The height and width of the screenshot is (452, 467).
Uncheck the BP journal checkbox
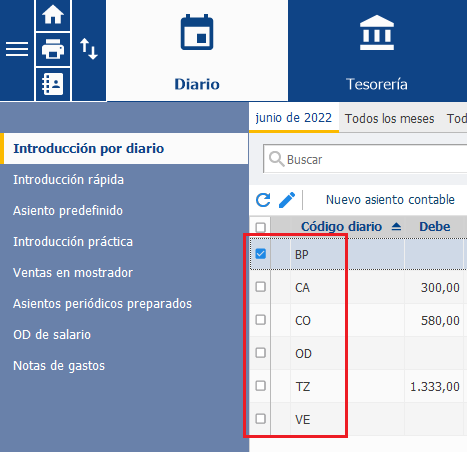coord(260,254)
